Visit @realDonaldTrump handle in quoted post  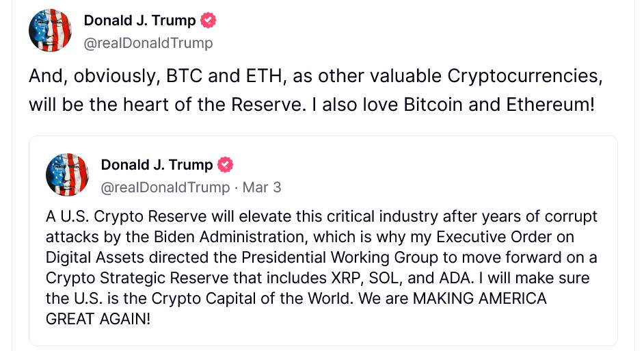165,187
